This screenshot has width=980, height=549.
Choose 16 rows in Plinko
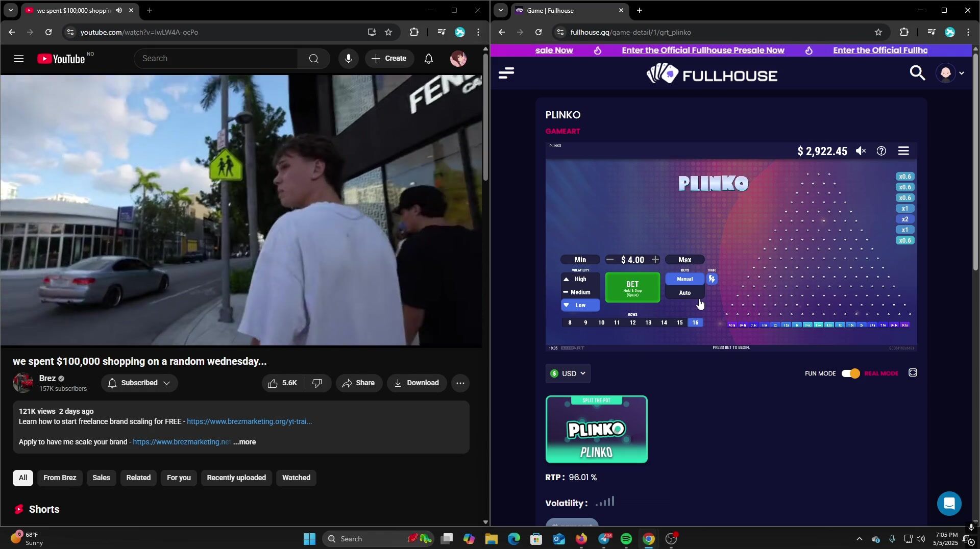point(695,322)
